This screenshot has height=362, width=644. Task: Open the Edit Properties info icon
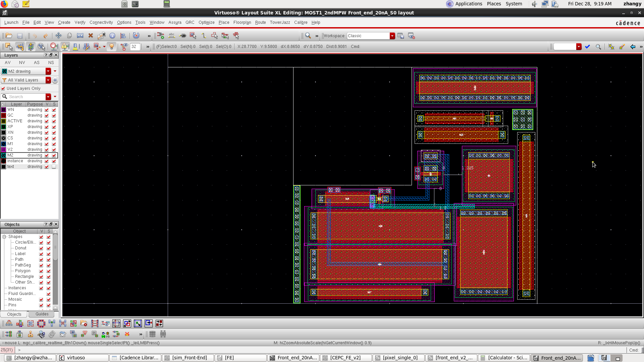[112, 36]
